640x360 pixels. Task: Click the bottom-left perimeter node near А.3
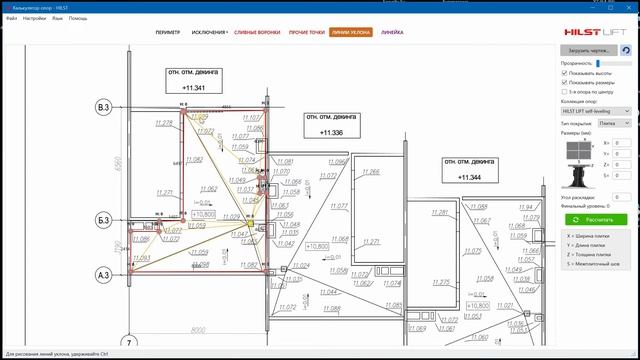point(131,271)
